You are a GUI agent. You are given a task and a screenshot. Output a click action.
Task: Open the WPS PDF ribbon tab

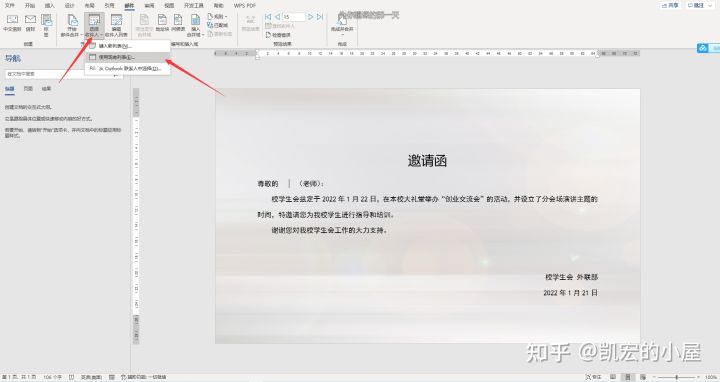[245, 6]
